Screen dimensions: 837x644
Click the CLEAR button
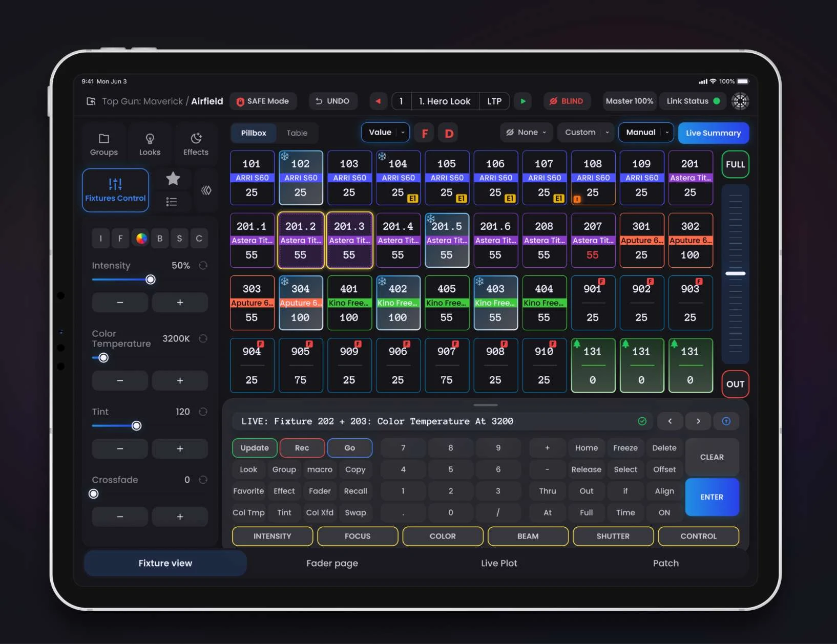click(712, 457)
